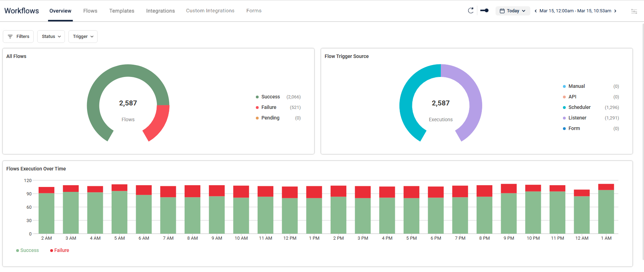Toggle Manual trigger source legend

(591, 86)
